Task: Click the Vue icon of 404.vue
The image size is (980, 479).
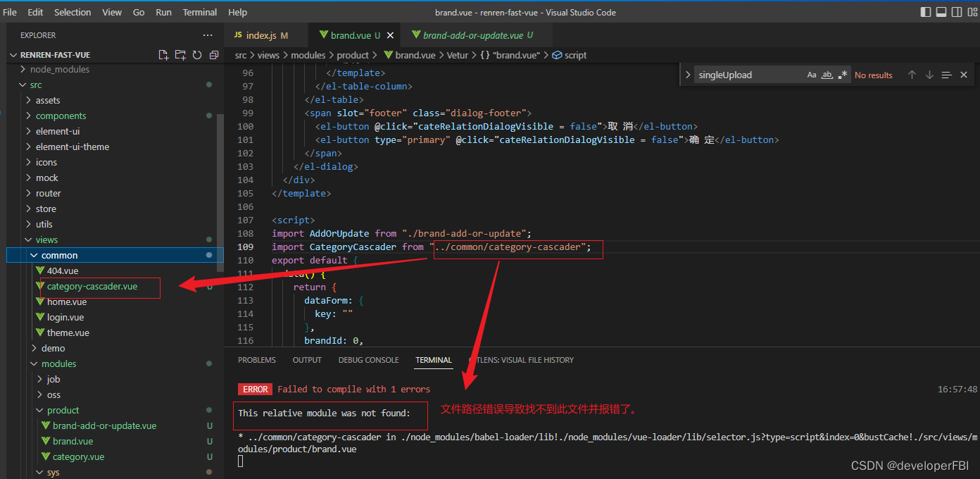Action: coord(41,270)
